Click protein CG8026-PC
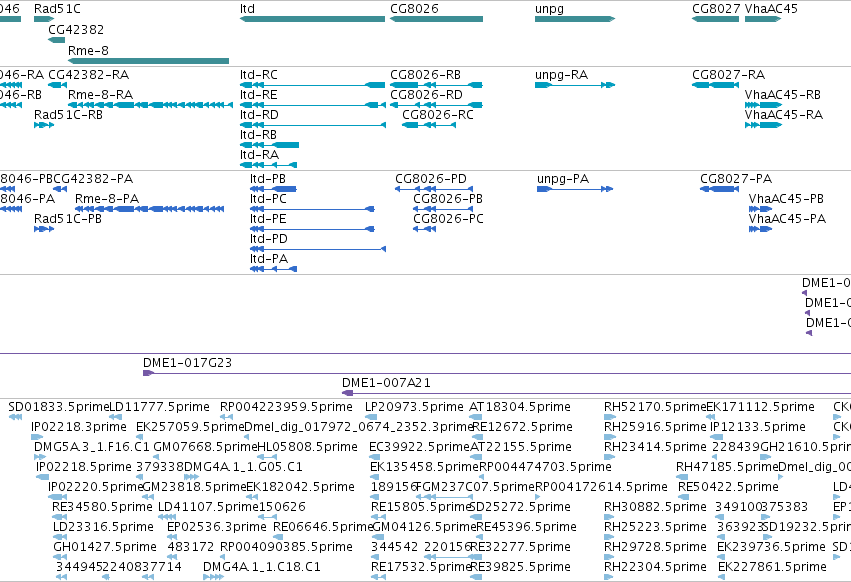Screen dimensions: 851x582 [x=424, y=229]
